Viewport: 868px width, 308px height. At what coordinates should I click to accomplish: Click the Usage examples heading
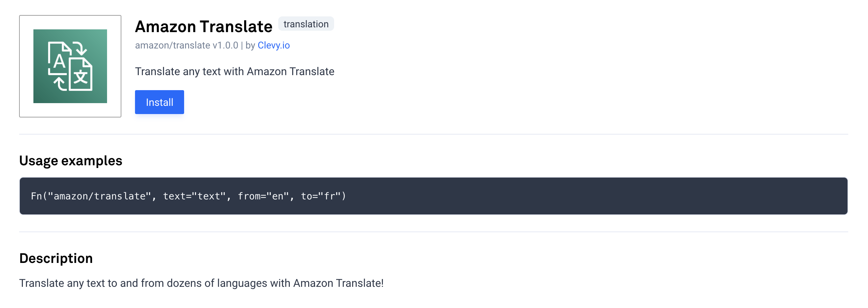(x=71, y=160)
